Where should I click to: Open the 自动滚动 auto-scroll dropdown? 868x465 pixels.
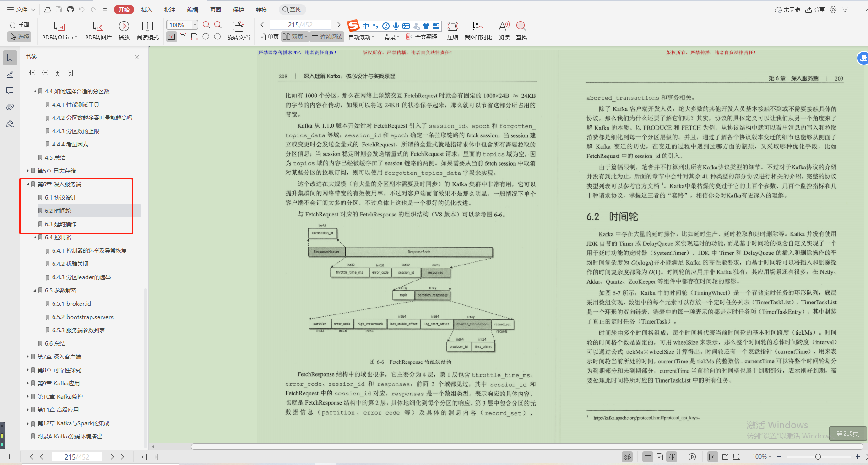point(361,37)
